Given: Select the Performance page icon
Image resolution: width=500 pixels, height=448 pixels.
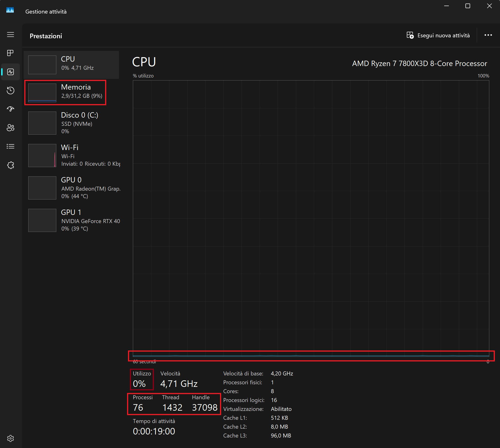Looking at the screenshot, I should pyautogui.click(x=10, y=72).
